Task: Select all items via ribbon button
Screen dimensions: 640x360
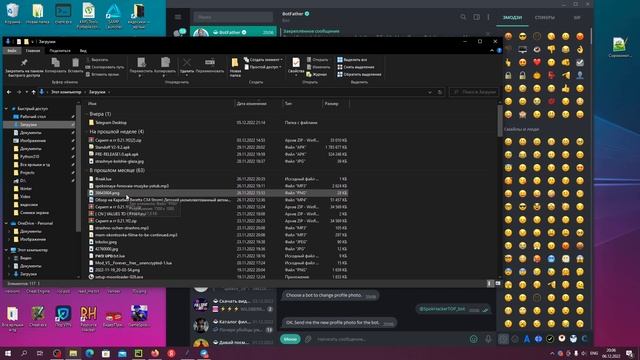Action: 352,60
